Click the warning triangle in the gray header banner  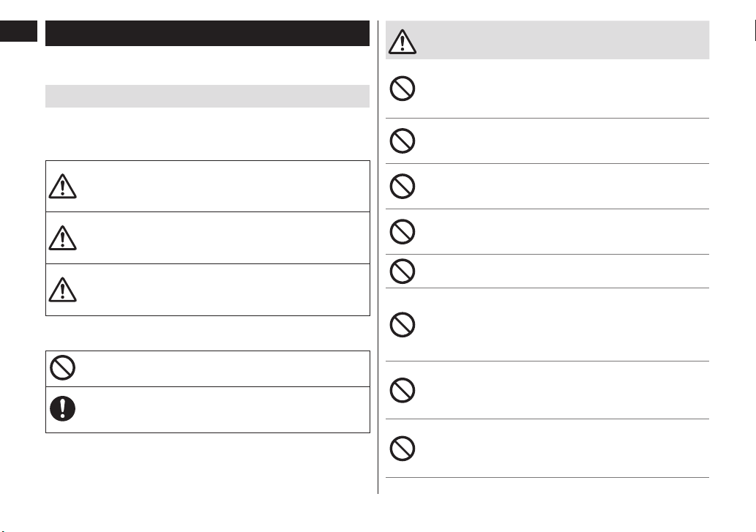[402, 42]
